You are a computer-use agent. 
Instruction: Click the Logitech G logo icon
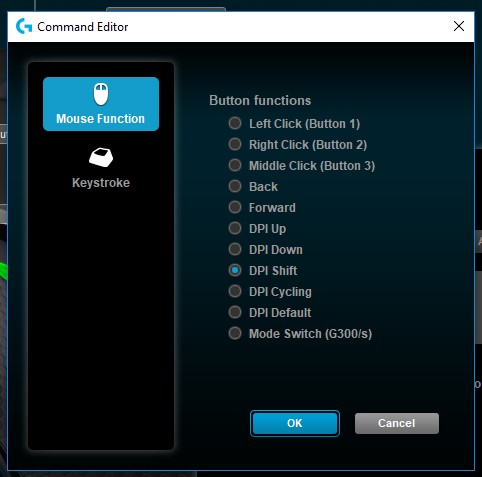pyautogui.click(x=24, y=26)
